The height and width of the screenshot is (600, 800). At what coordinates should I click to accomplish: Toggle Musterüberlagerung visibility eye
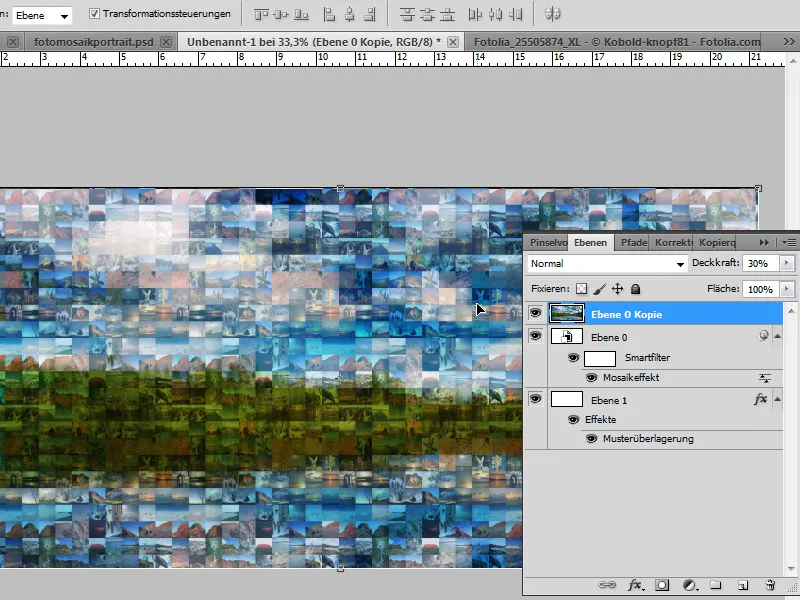click(591, 439)
